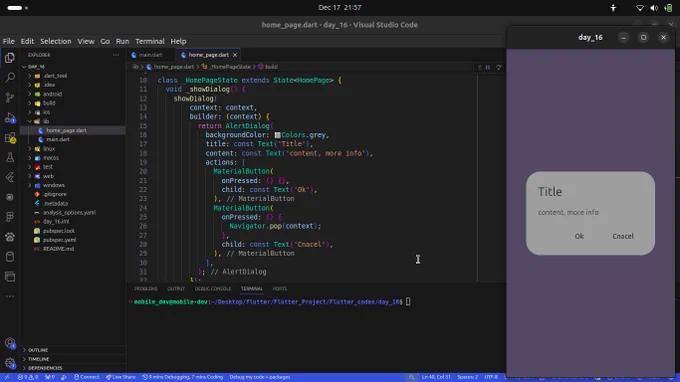This screenshot has height=382, width=680.
Task: Click the Ok button in dialog
Action: point(579,236)
